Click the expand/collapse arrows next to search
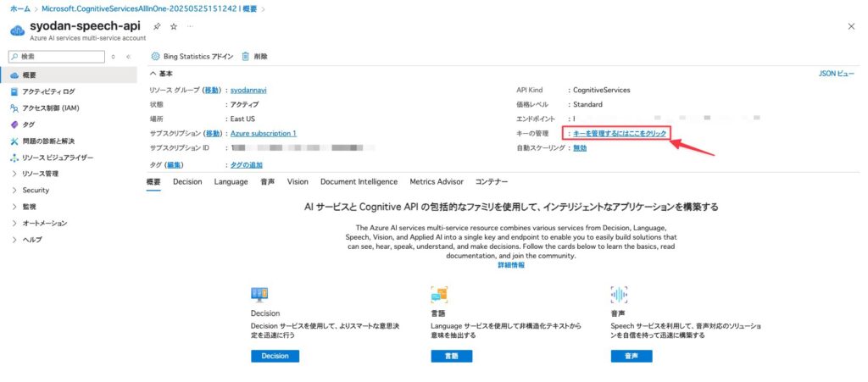This screenshot has width=868, height=382. tap(114, 57)
